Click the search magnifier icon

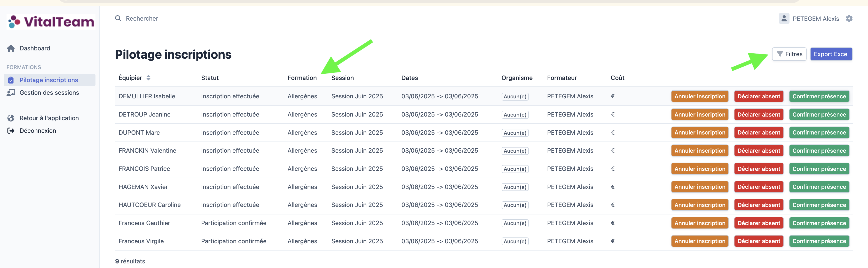[118, 18]
